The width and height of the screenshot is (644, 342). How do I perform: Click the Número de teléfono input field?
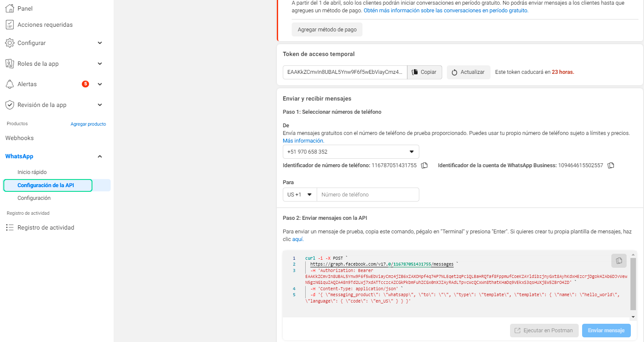368,195
